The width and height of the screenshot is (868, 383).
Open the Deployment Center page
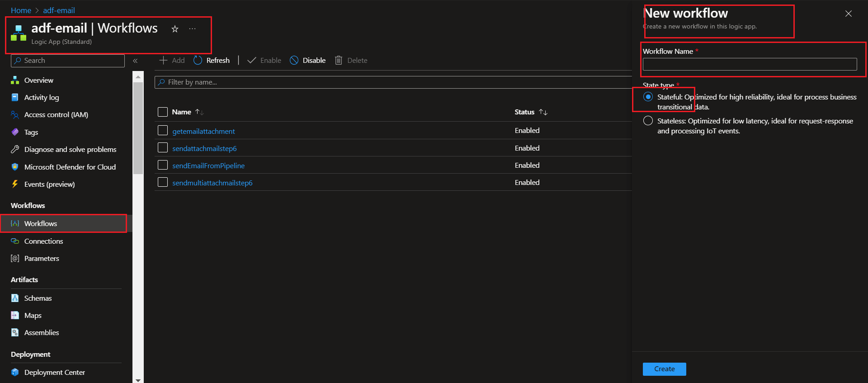point(54,372)
